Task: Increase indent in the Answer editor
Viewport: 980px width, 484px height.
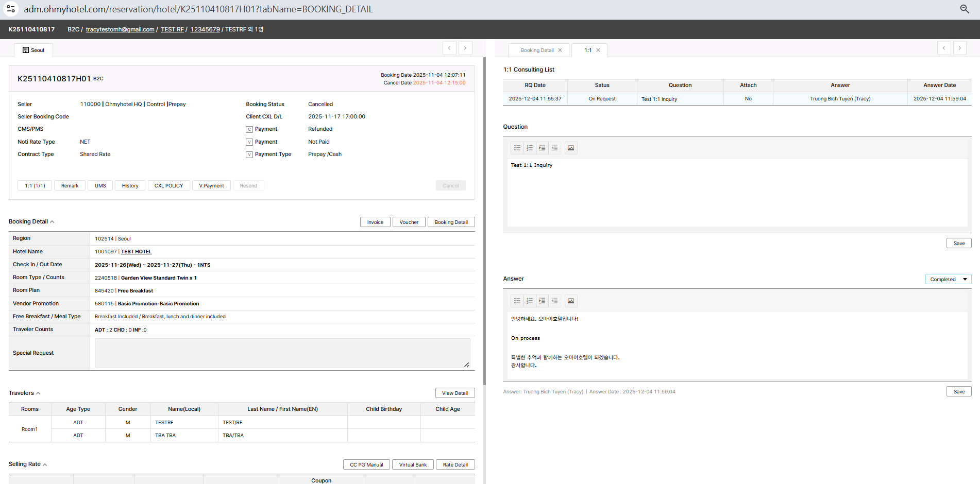Action: coord(542,301)
